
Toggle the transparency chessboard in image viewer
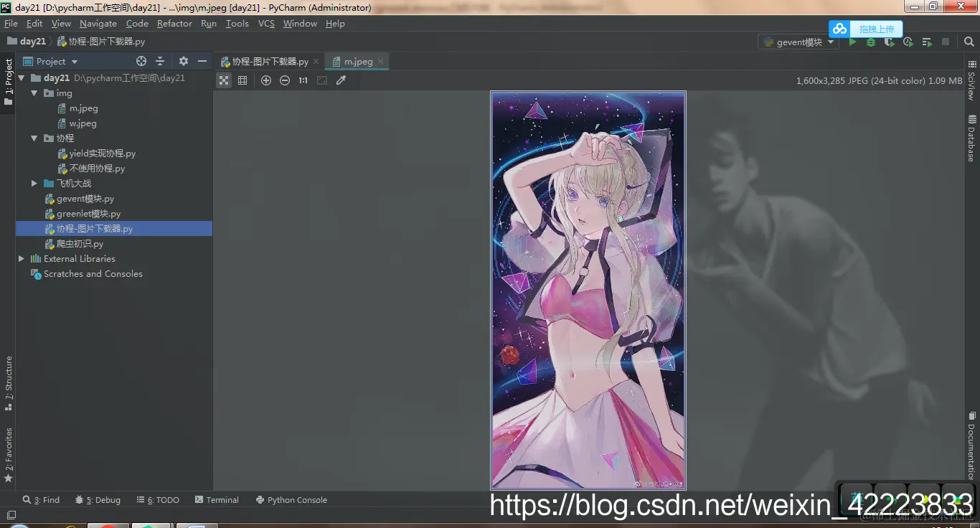[225, 80]
